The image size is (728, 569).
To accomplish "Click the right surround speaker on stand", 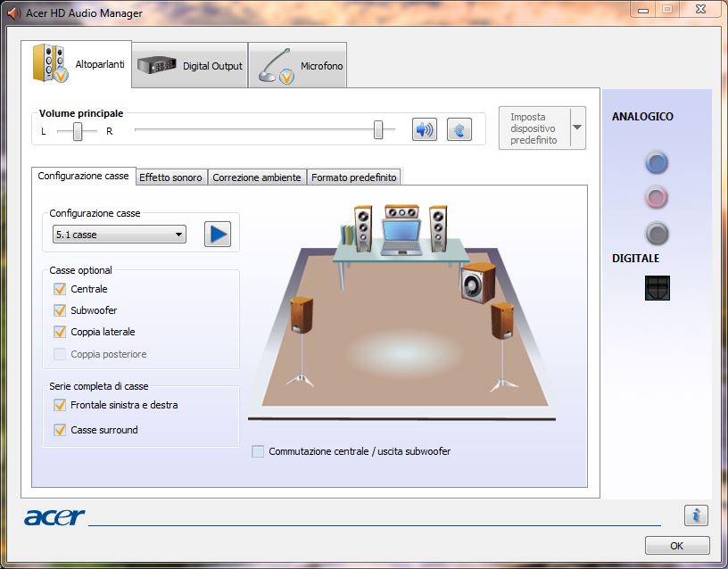I will tap(502, 321).
